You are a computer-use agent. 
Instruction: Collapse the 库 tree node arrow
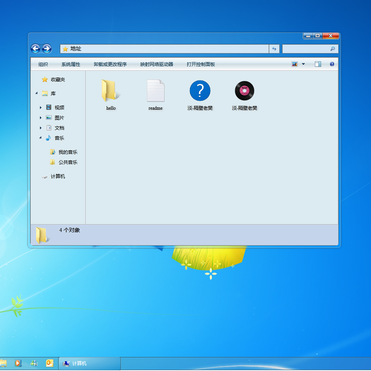coord(37,94)
